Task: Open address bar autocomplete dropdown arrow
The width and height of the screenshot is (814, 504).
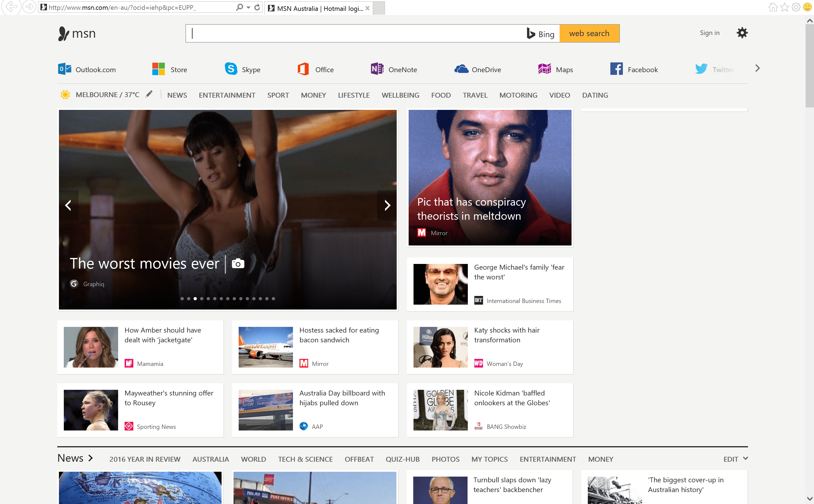Action: tap(248, 7)
